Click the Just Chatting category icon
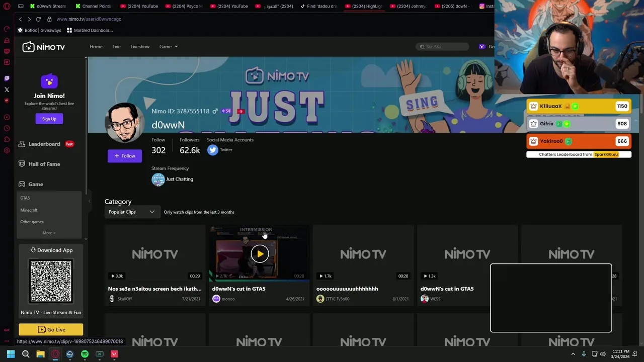The image size is (644, 362). 158,179
